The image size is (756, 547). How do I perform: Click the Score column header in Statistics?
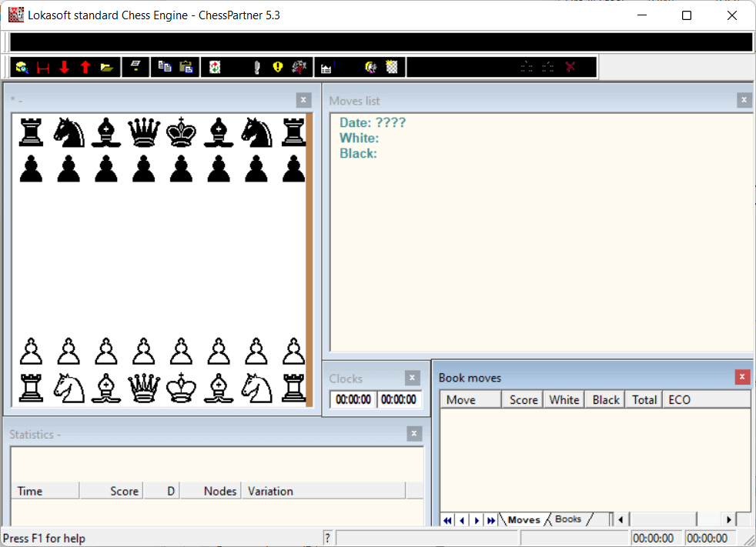pos(112,491)
